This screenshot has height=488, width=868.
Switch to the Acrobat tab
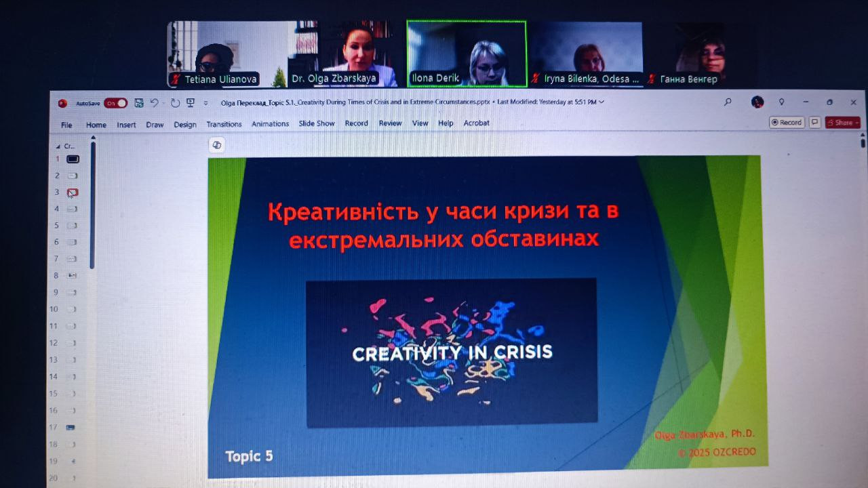[x=477, y=123]
